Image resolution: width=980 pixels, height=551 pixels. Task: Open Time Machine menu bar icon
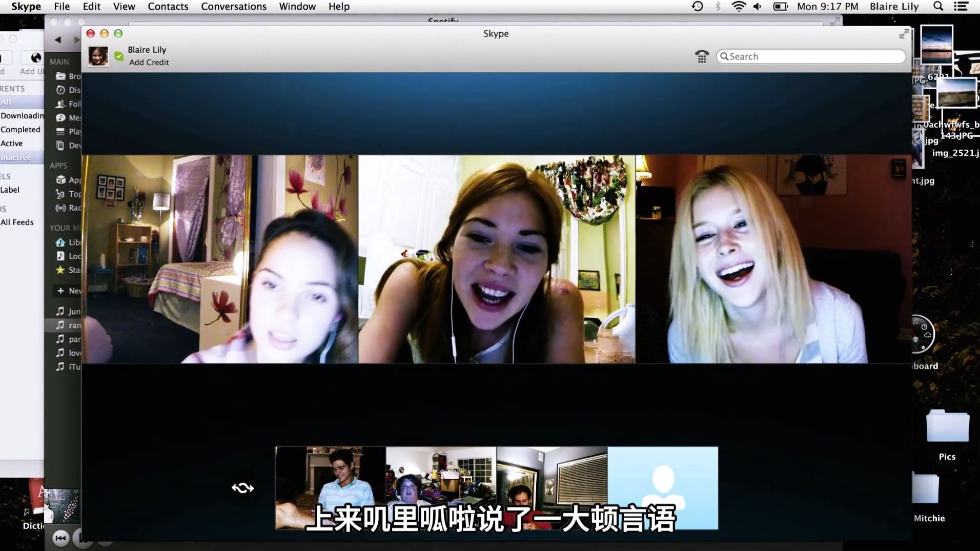point(697,7)
